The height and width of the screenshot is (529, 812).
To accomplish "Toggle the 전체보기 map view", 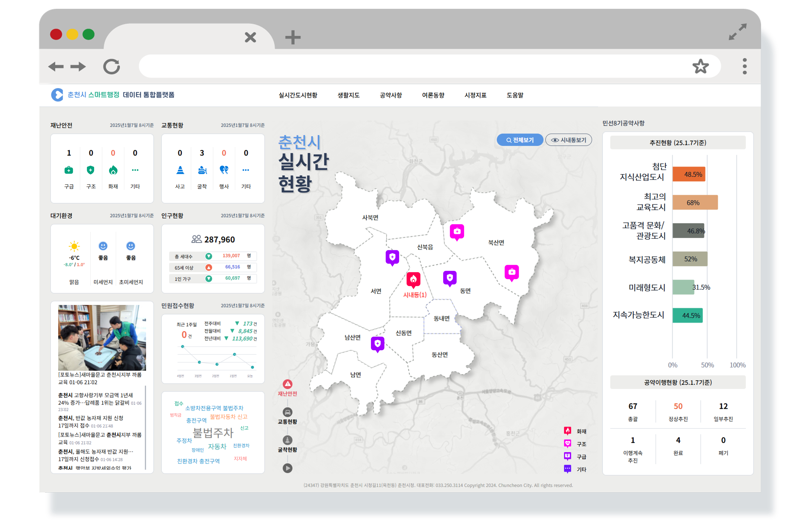I will [x=520, y=140].
